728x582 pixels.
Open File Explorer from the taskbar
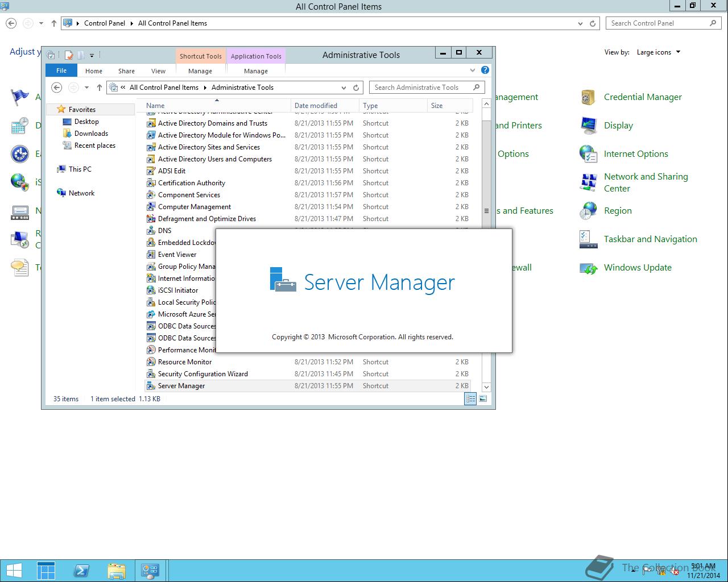(x=117, y=571)
